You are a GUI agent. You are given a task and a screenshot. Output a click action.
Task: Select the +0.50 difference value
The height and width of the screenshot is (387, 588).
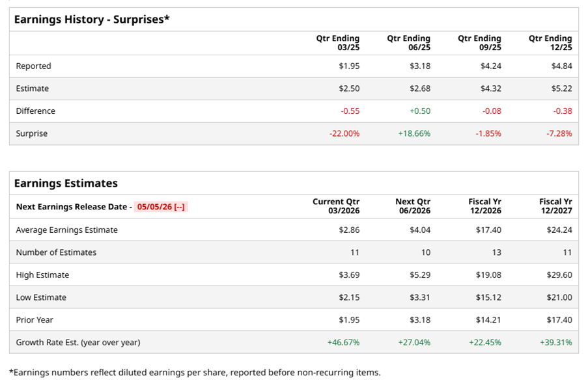420,111
